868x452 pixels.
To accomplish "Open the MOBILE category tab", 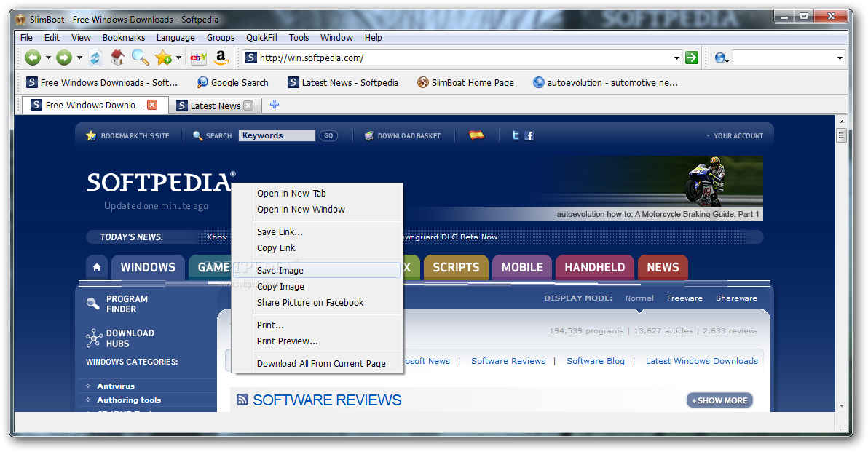I will 522,267.
